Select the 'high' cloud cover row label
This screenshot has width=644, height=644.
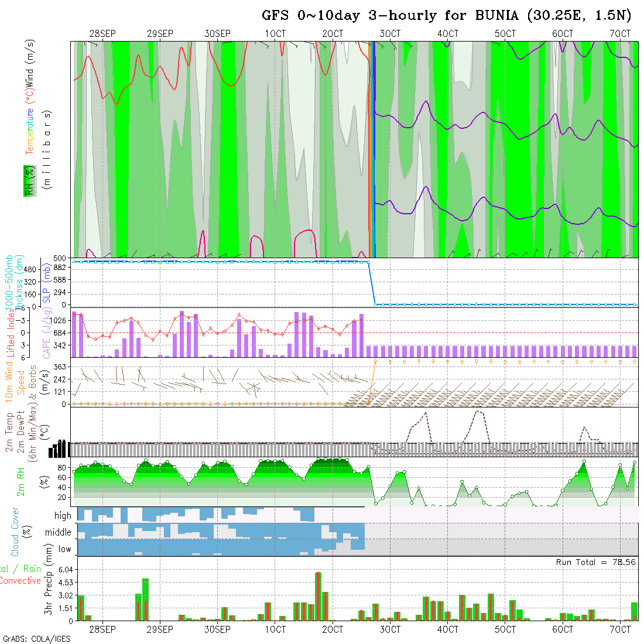coord(63,516)
